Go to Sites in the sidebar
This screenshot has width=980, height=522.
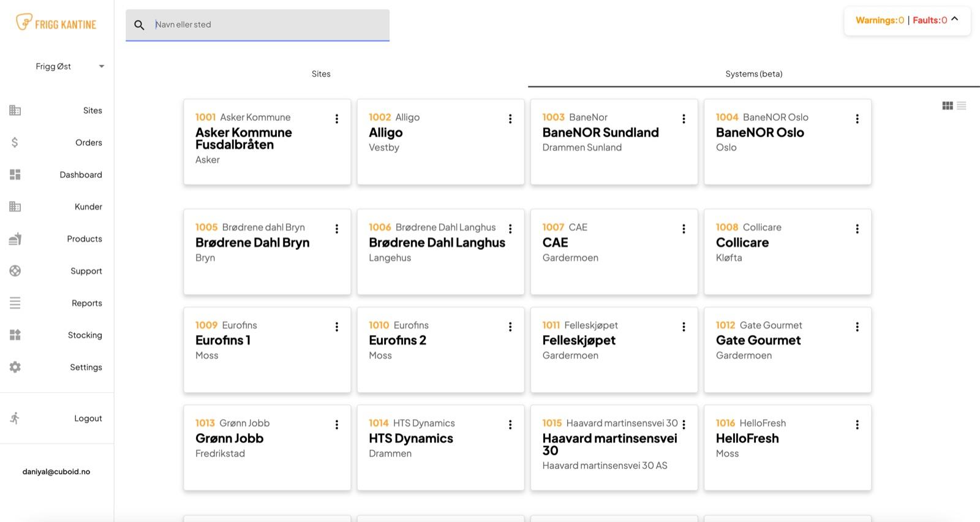pyautogui.click(x=92, y=110)
